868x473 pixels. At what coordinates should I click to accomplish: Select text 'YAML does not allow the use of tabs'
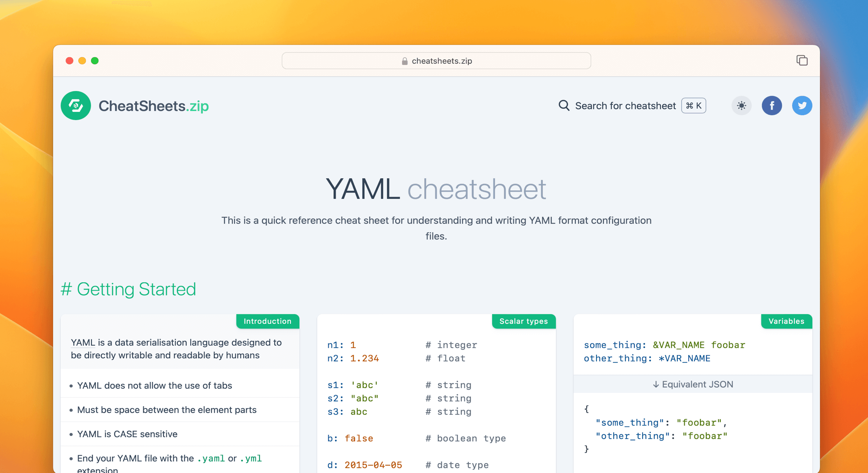pos(154,385)
